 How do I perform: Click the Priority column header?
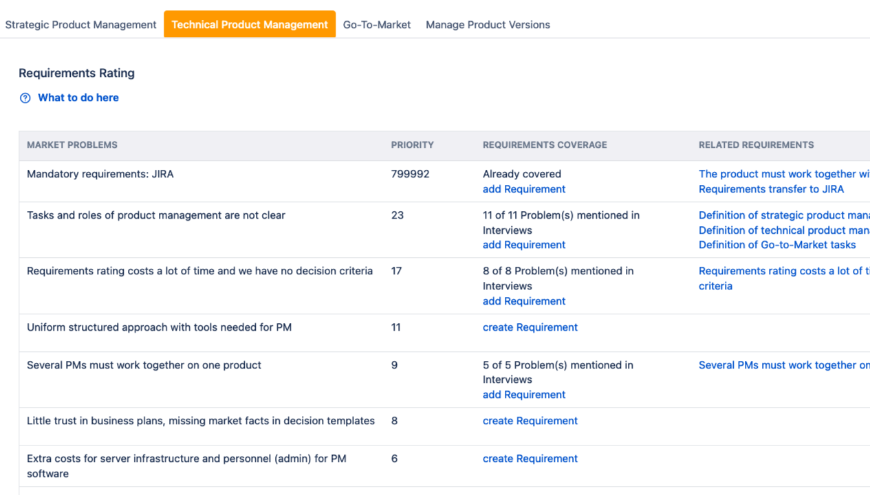click(412, 145)
